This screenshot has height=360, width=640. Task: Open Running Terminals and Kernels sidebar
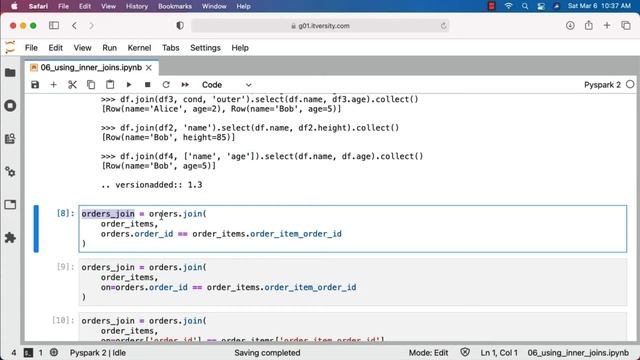[10, 106]
